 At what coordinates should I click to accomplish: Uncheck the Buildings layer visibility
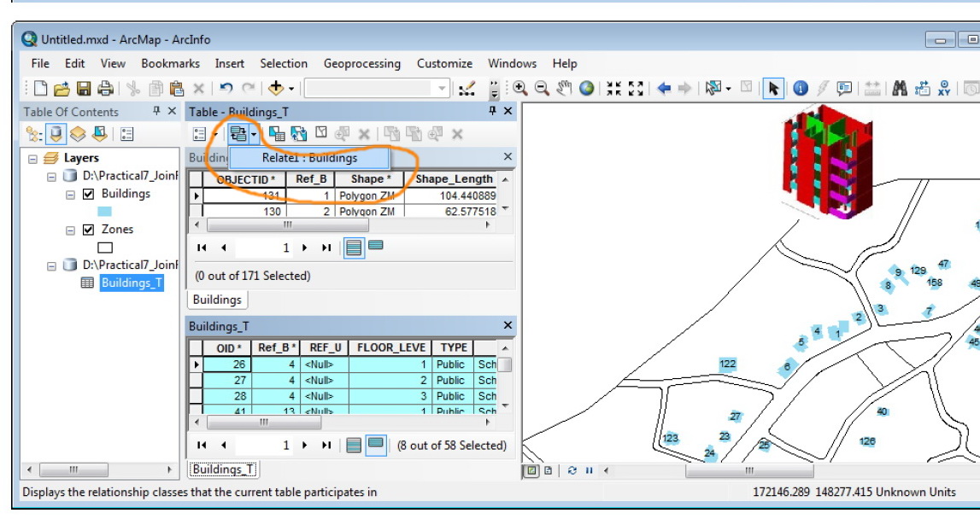[x=88, y=195]
